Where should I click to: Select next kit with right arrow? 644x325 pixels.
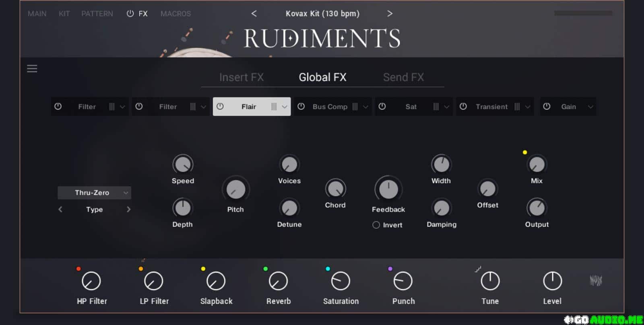pos(390,14)
